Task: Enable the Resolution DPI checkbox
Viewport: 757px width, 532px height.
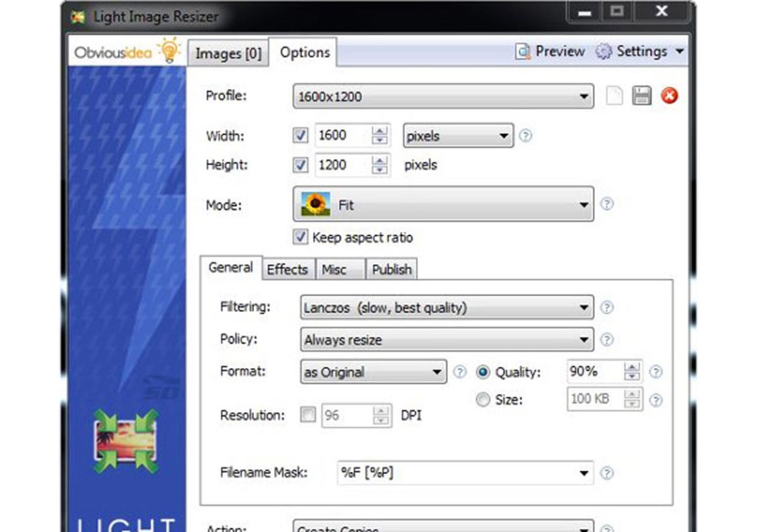Action: pyautogui.click(x=308, y=415)
